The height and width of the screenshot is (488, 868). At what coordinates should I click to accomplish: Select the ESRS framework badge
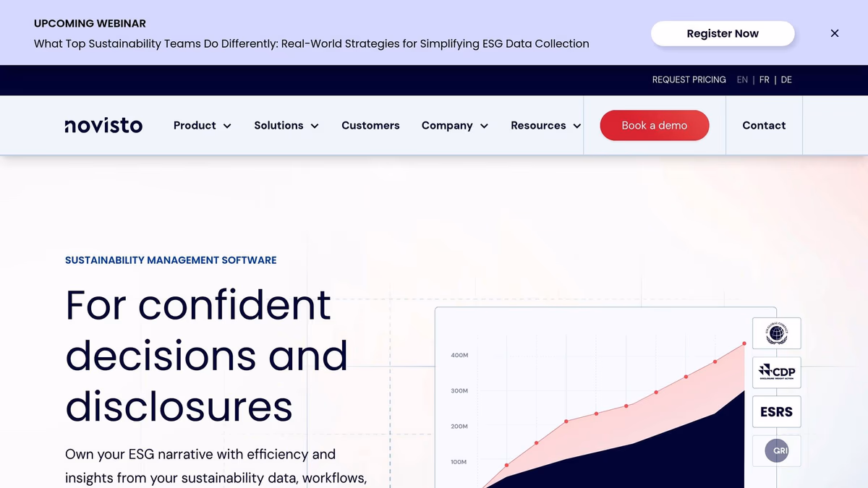pyautogui.click(x=776, y=412)
